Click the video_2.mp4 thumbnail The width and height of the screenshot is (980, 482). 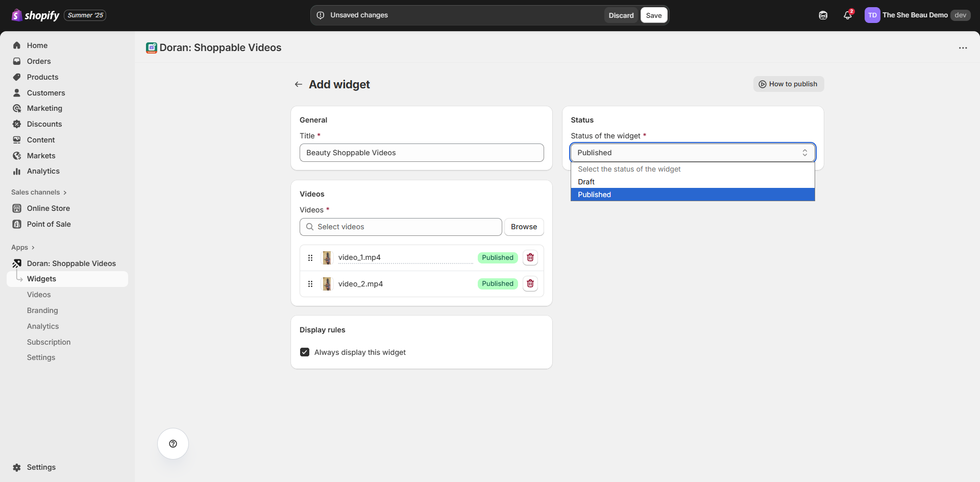[x=327, y=284]
